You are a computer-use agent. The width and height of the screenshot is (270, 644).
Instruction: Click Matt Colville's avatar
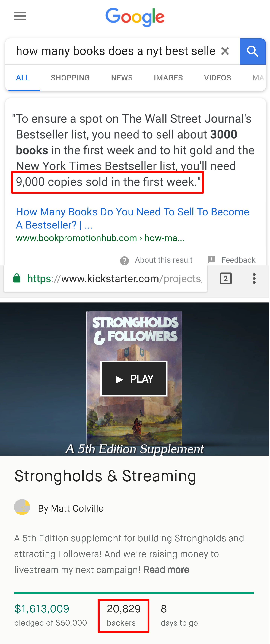22,507
